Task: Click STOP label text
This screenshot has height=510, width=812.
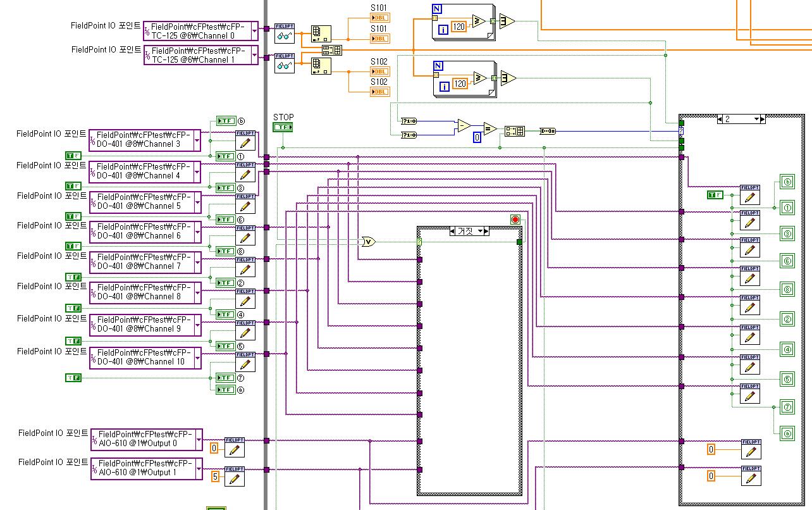Action: point(283,117)
